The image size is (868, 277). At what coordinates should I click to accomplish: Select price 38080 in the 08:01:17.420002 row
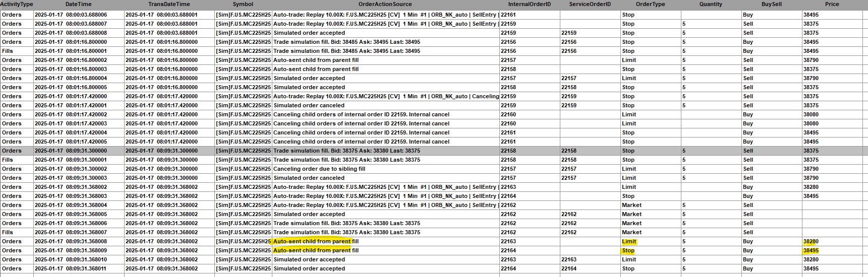[x=811, y=114]
